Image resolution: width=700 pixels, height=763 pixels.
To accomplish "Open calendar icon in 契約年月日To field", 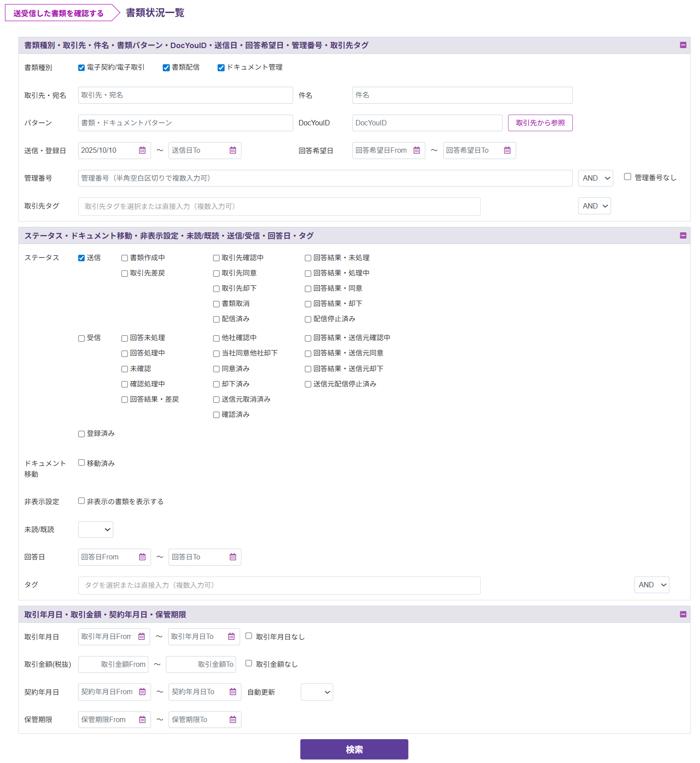I will (233, 692).
